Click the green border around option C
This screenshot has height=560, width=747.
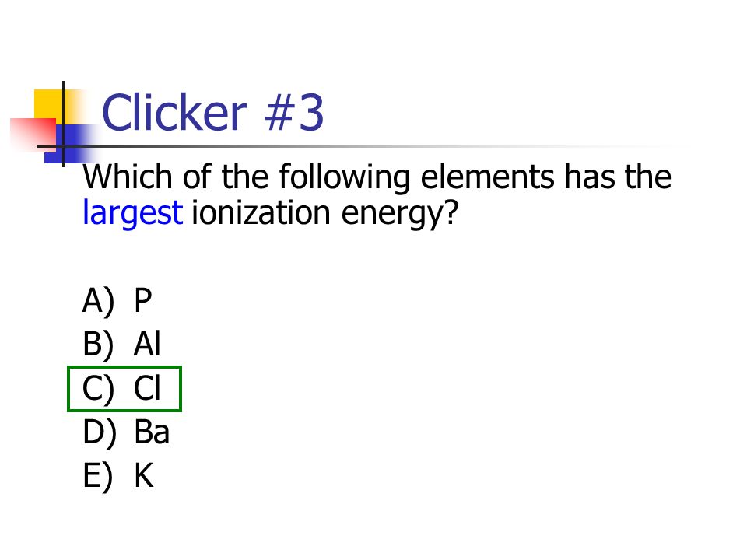(124, 367)
